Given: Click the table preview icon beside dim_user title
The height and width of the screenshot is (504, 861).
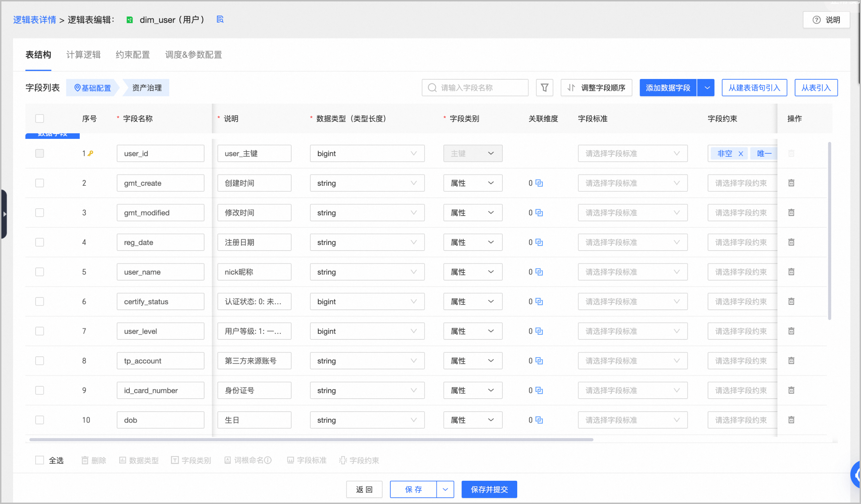Looking at the screenshot, I should tap(220, 19).
